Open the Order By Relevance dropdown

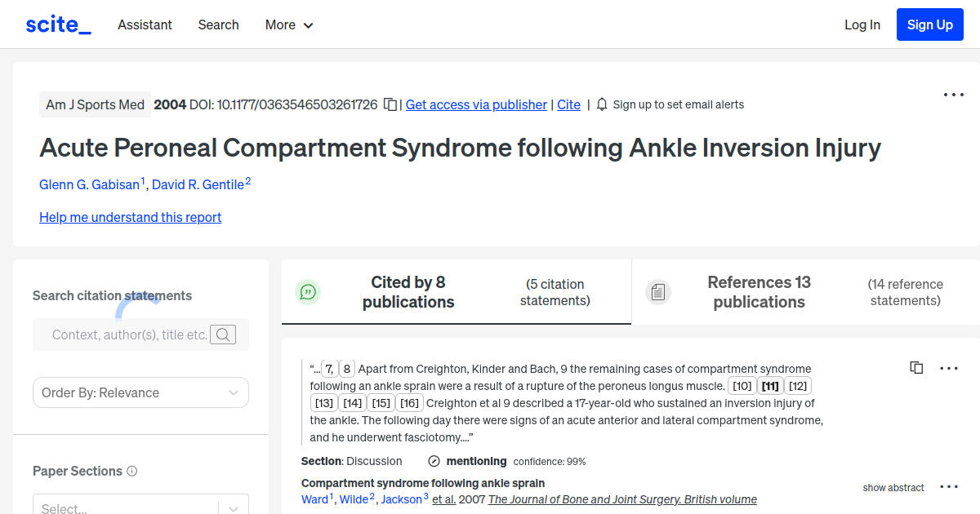click(140, 392)
